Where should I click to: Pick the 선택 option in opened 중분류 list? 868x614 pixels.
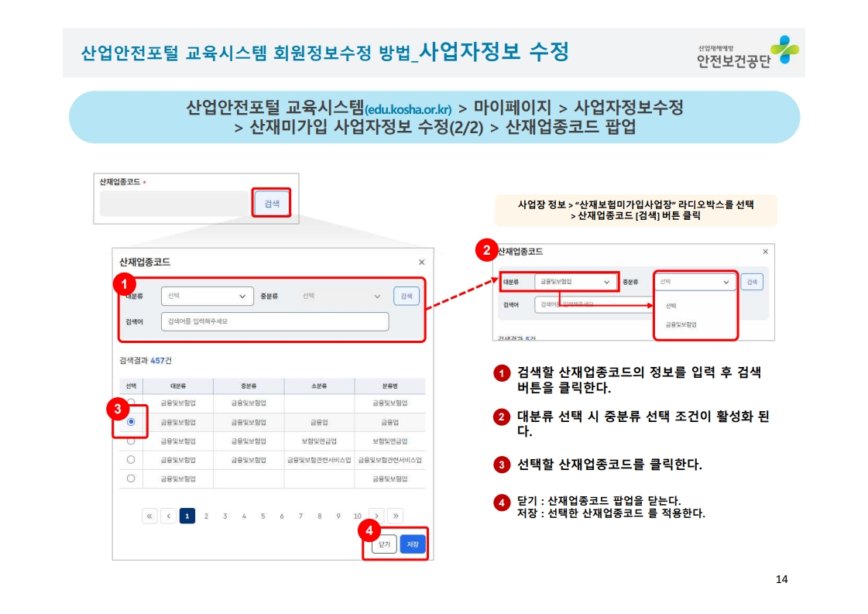(671, 306)
